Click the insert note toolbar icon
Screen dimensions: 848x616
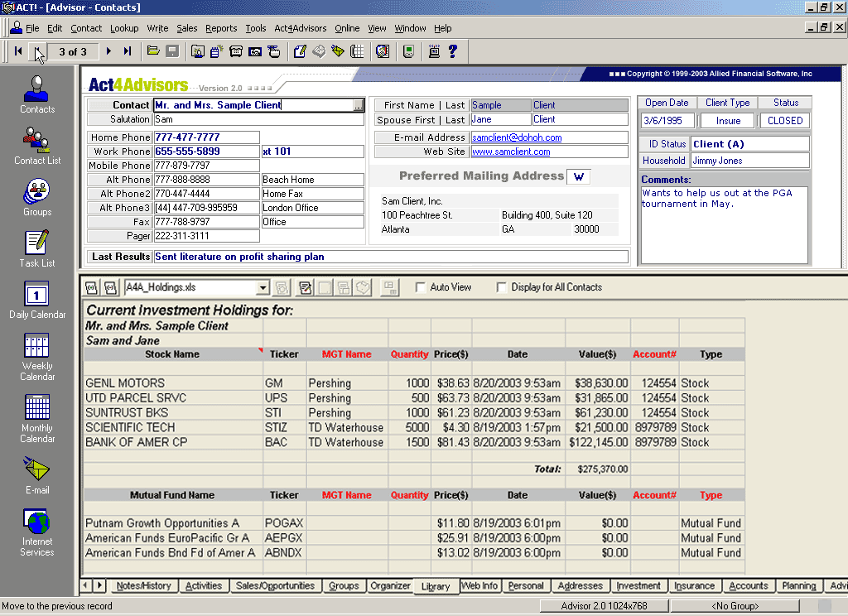pos(216,51)
